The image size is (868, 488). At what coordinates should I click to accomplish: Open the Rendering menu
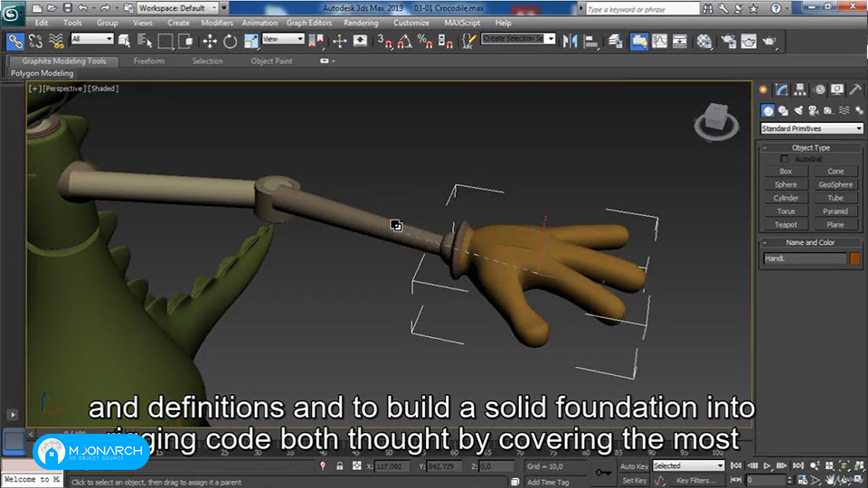click(361, 23)
